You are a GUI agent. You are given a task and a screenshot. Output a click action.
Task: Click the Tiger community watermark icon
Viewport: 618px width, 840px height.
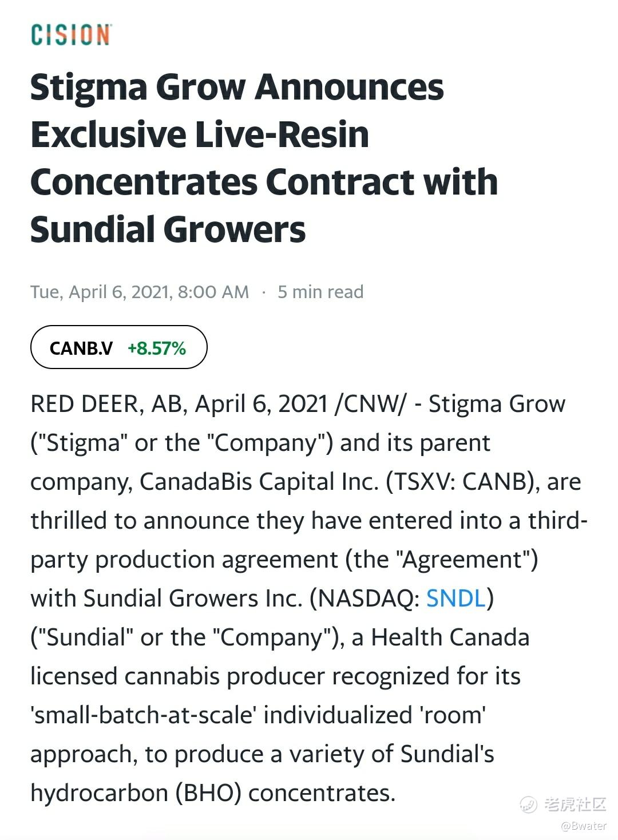tap(528, 805)
